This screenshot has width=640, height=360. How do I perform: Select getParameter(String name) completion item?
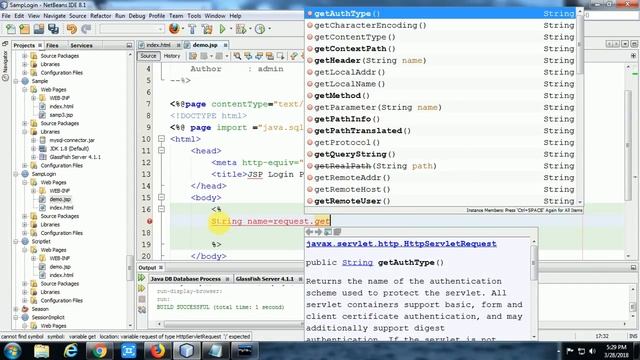tap(441, 107)
